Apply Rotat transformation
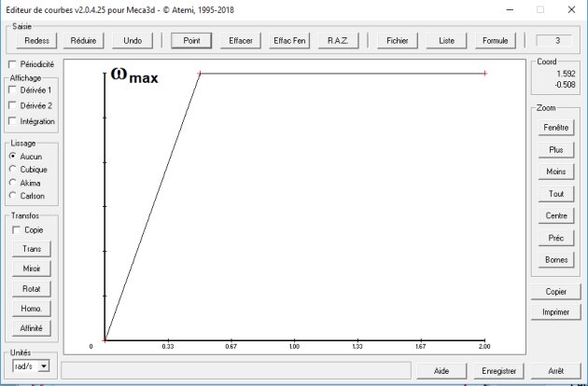 pos(32,289)
